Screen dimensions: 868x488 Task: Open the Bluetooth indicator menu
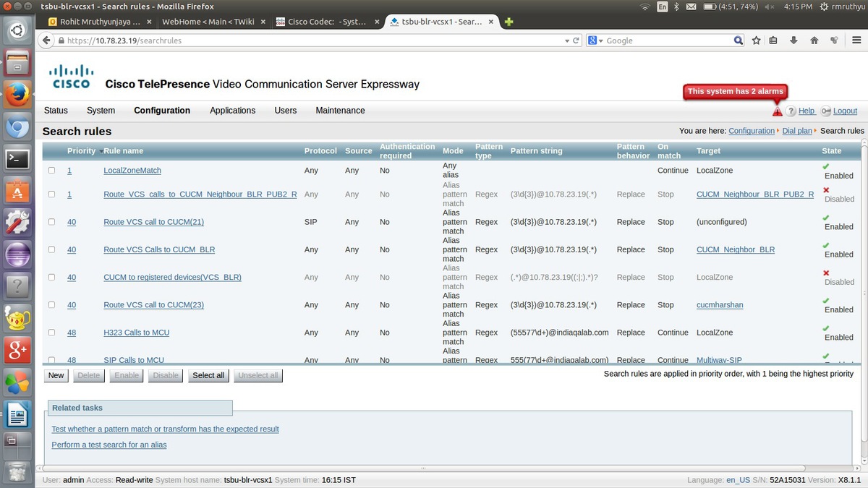pyautogui.click(x=676, y=7)
